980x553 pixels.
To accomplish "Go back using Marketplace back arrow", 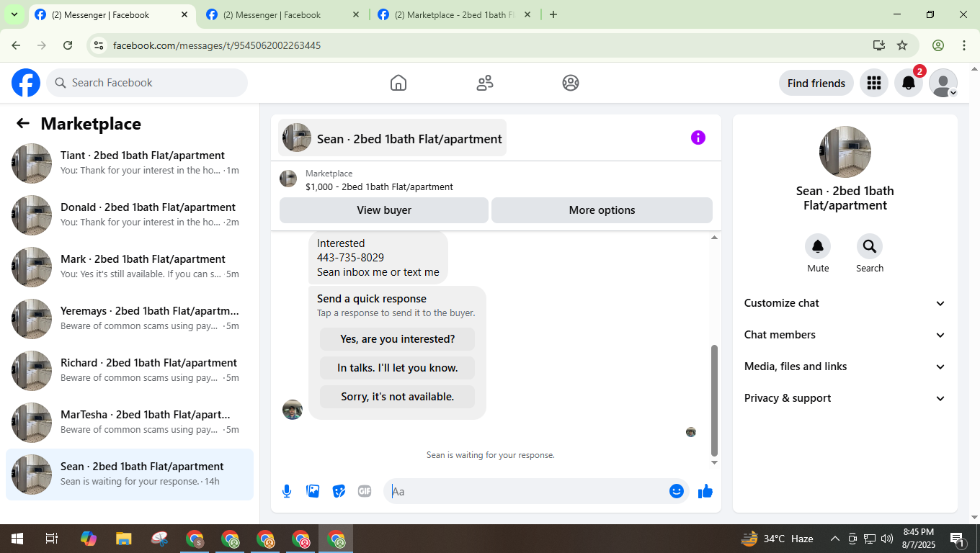I will click(x=23, y=123).
